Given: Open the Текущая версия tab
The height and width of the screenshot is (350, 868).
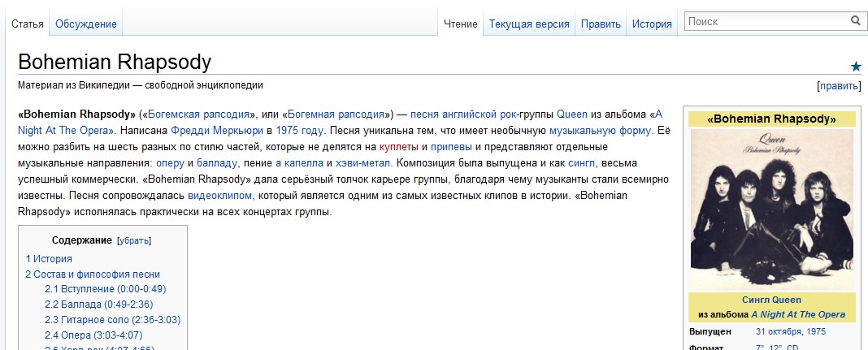Looking at the screenshot, I should pos(529,24).
